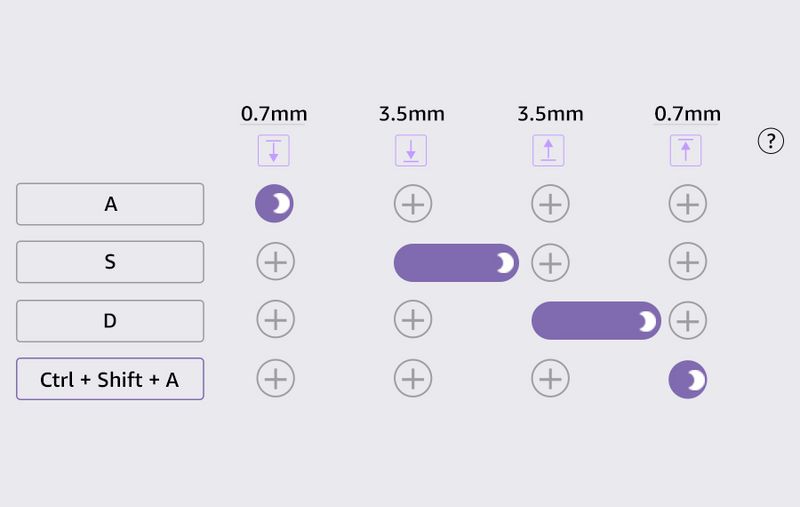Add S binding in the last 0.7mm column
The height and width of the screenshot is (507, 800).
pos(687,262)
